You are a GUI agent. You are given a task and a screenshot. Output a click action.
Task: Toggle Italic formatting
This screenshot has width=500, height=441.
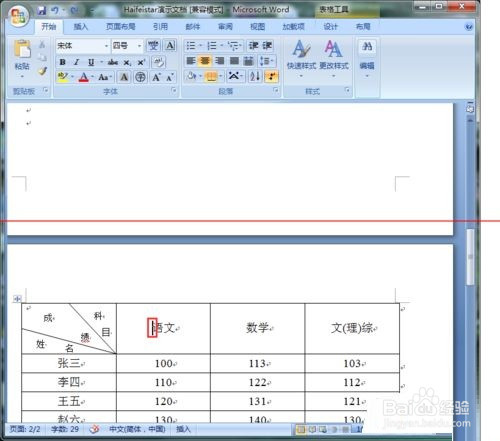point(76,62)
